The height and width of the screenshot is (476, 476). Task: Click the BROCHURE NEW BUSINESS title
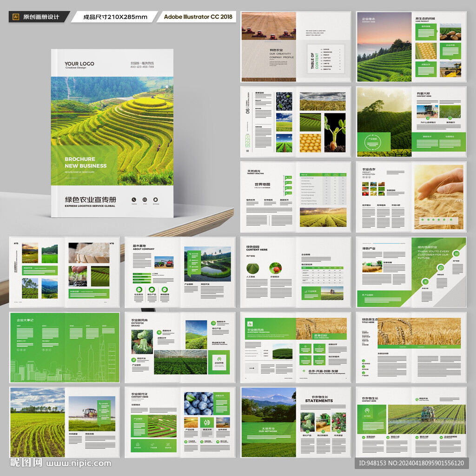point(86,162)
